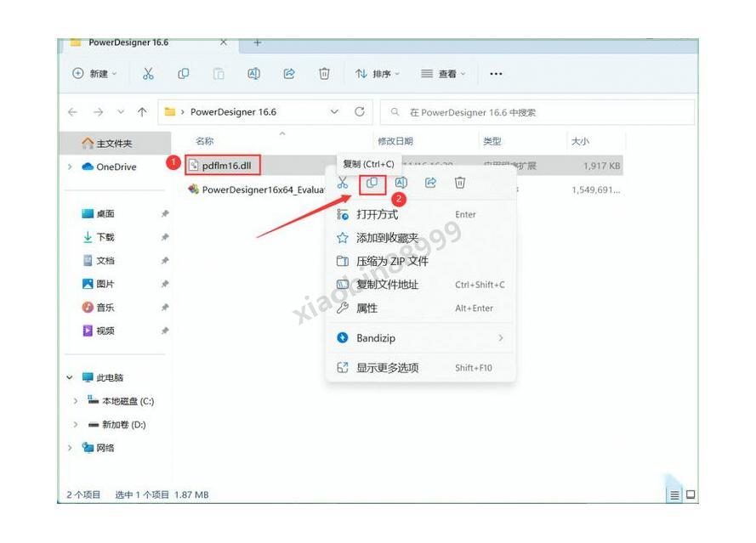Click PowerDesigner 16.6 in the address bar
Image resolution: width=756 pixels, height=543 pixels.
pyautogui.click(x=233, y=112)
